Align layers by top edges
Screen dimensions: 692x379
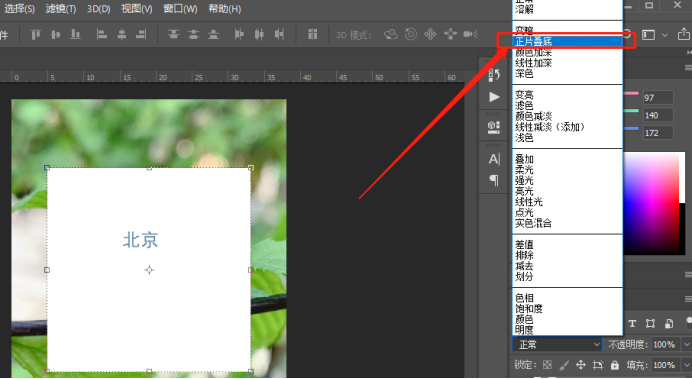(x=36, y=34)
